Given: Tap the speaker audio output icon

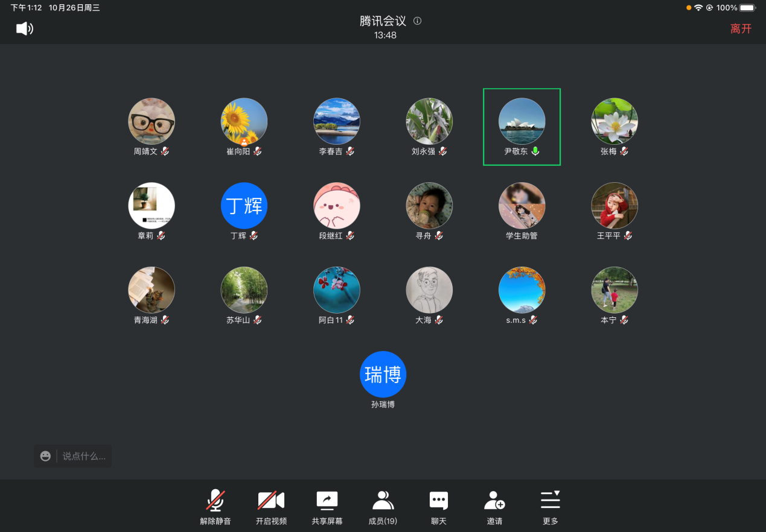Looking at the screenshot, I should (x=24, y=28).
